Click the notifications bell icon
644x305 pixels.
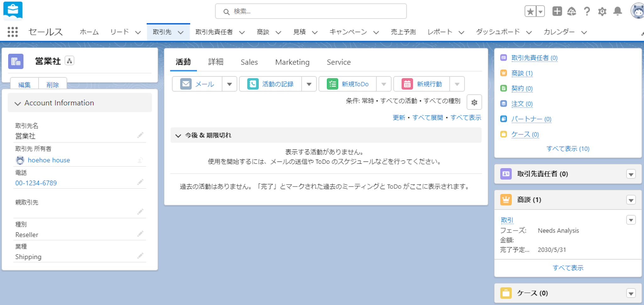tap(618, 11)
